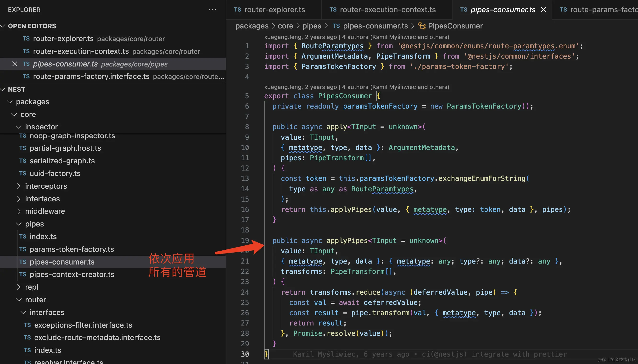Open route-params-factory.interface.ts from Open Editors
The image size is (638, 364).
coord(113,76)
